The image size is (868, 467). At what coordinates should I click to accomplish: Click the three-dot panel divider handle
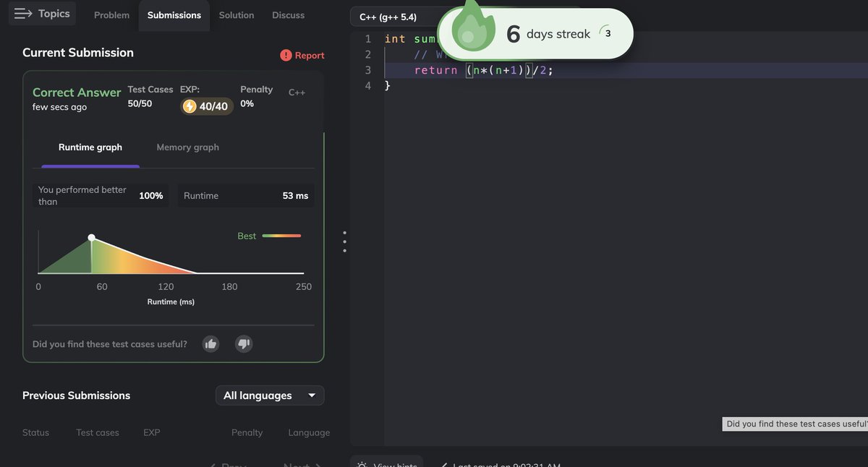coord(344,241)
